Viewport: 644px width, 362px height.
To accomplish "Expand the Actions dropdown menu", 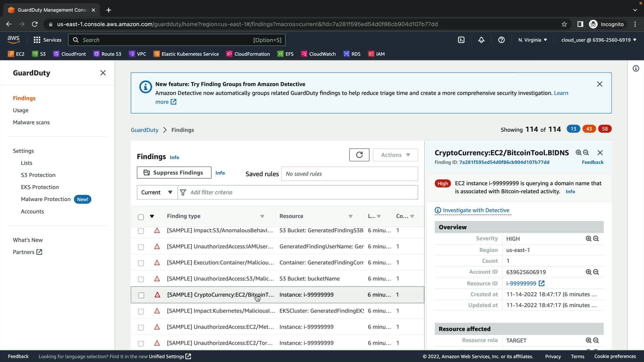I will pyautogui.click(x=395, y=155).
